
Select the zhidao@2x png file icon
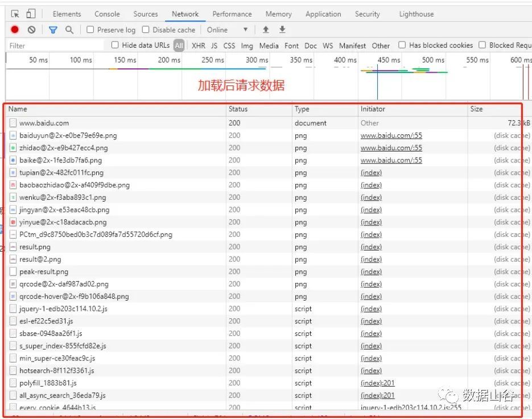tap(13, 147)
